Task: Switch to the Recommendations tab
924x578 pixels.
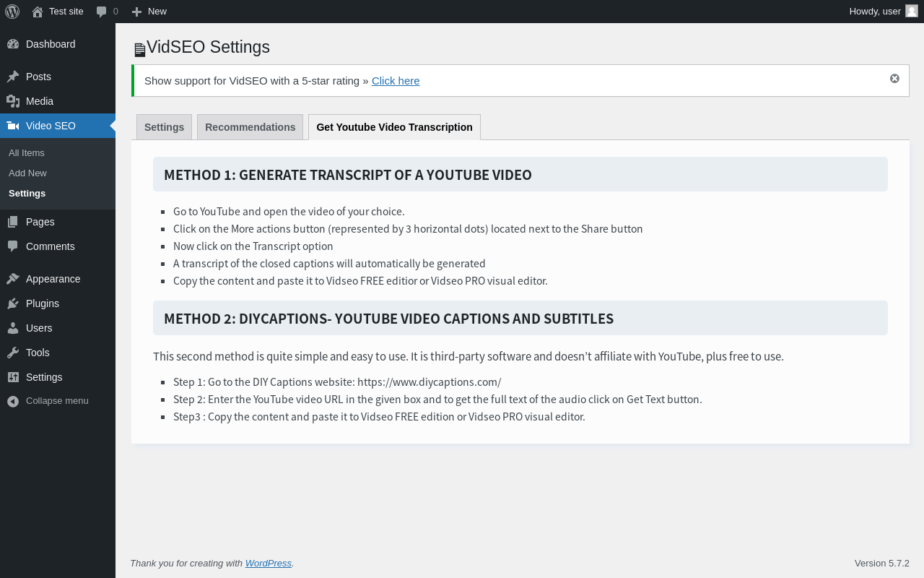Action: tap(250, 127)
